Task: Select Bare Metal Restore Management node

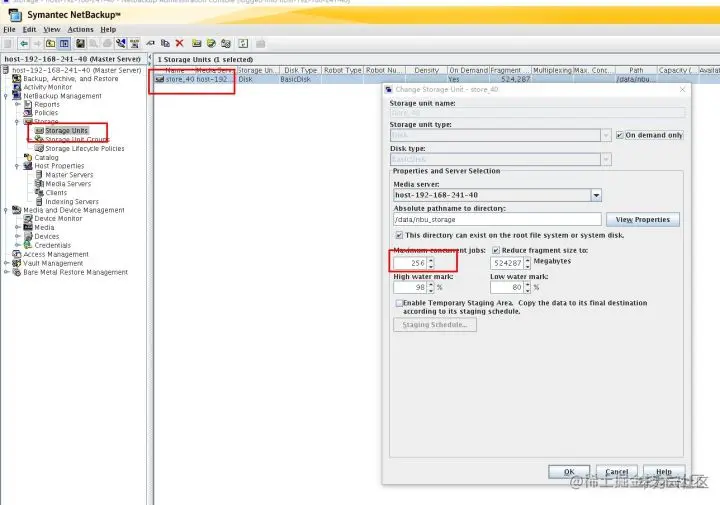Action: (75, 272)
